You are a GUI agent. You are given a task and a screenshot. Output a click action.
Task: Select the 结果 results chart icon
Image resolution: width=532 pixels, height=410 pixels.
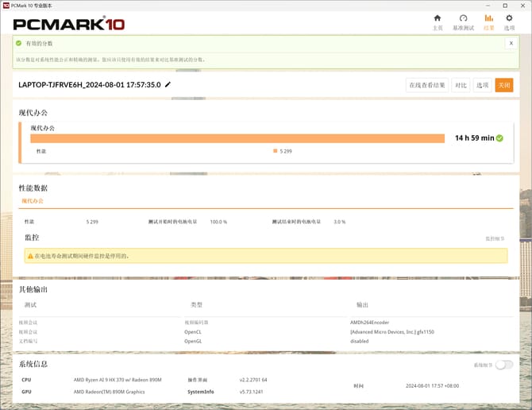488,18
